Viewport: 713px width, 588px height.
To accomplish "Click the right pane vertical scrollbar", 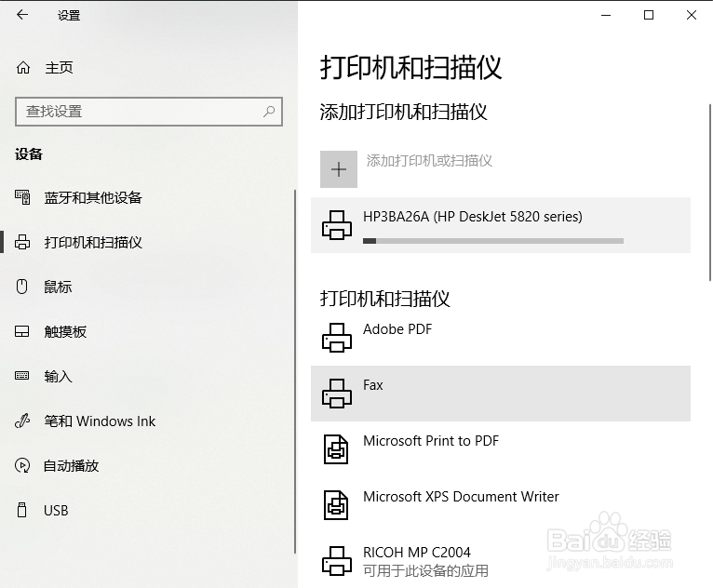I will [x=710, y=193].
